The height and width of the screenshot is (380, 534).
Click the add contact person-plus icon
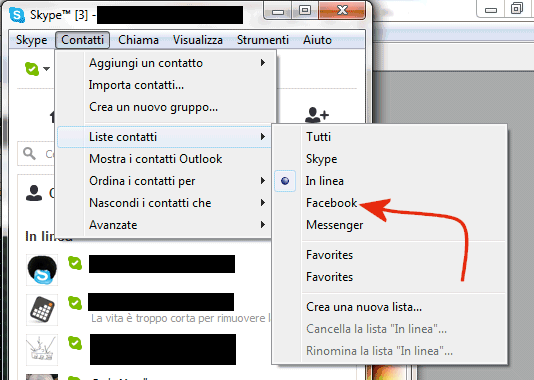tap(317, 115)
